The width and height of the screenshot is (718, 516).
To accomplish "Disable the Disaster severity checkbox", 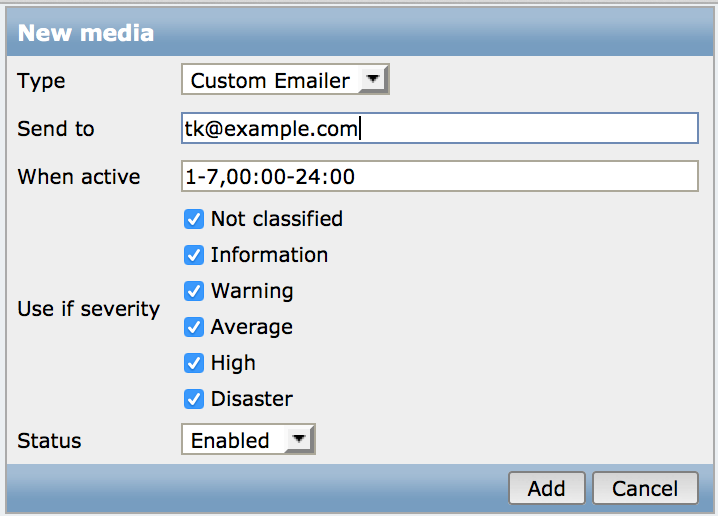I will pyautogui.click(x=194, y=399).
